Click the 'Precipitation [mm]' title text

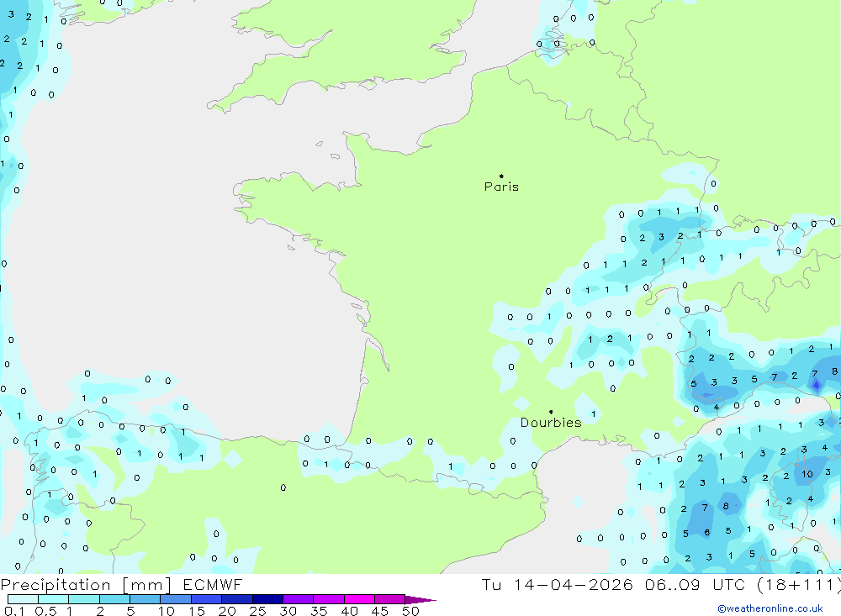click(86, 585)
